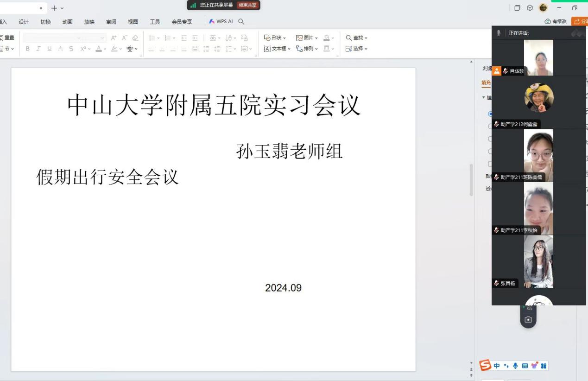588x381 pixels.
Task: Click the Sogou toolbox grid icon
Action: pyautogui.click(x=544, y=366)
